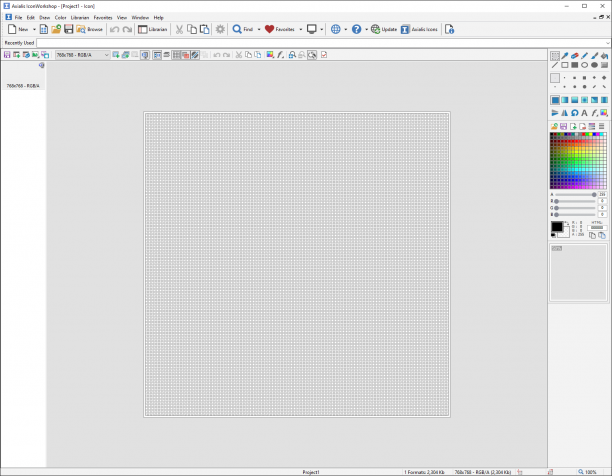Click the Undo arrow in main toolbar
The height and width of the screenshot is (476, 612).
point(114,29)
